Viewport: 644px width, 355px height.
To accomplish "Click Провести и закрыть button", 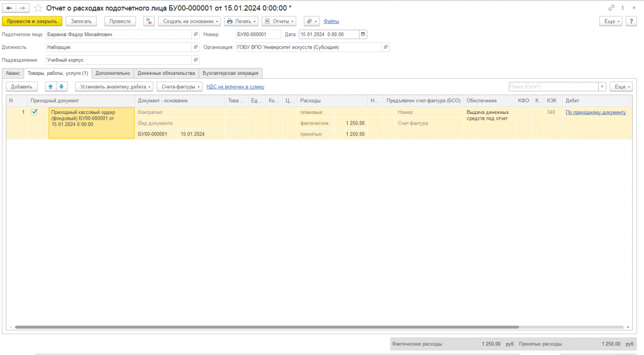I will click(32, 21).
